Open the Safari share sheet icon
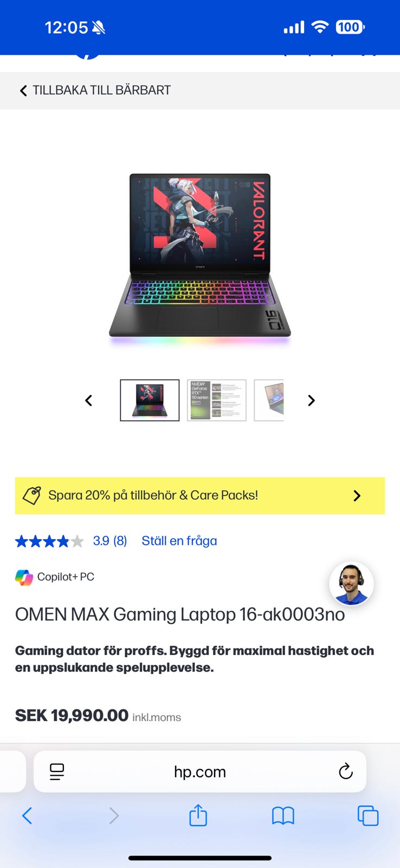 [198, 815]
